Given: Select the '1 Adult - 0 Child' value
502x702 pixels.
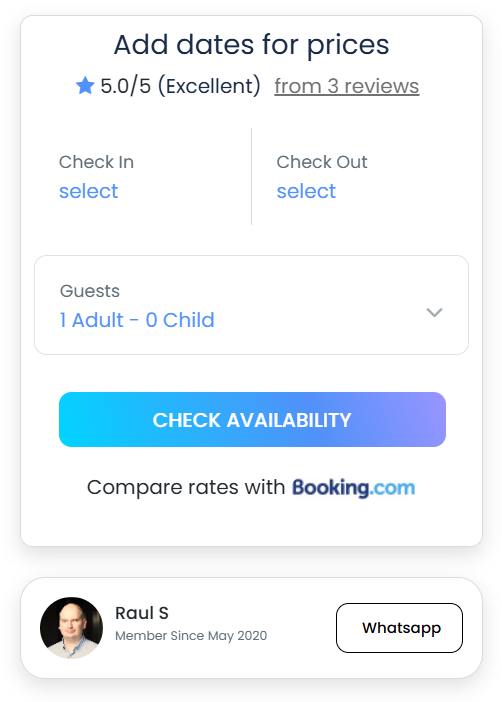Looking at the screenshot, I should tap(137, 320).
